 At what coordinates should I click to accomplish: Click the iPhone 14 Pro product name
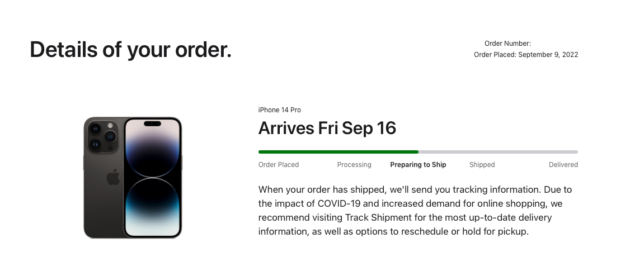click(280, 110)
